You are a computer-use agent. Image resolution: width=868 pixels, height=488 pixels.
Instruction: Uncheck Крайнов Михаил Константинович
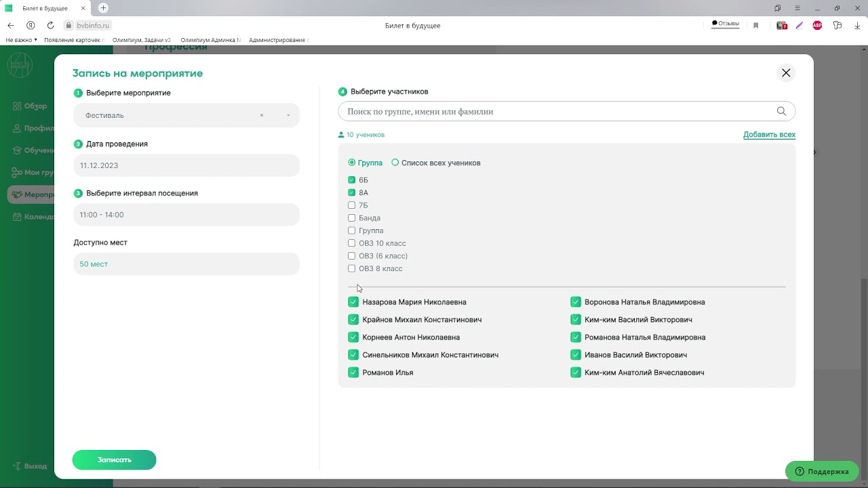pos(353,320)
